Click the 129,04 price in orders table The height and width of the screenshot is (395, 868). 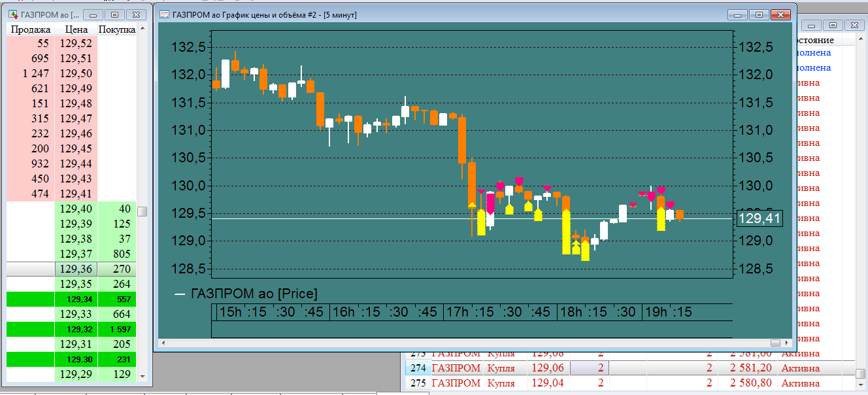pyautogui.click(x=547, y=383)
